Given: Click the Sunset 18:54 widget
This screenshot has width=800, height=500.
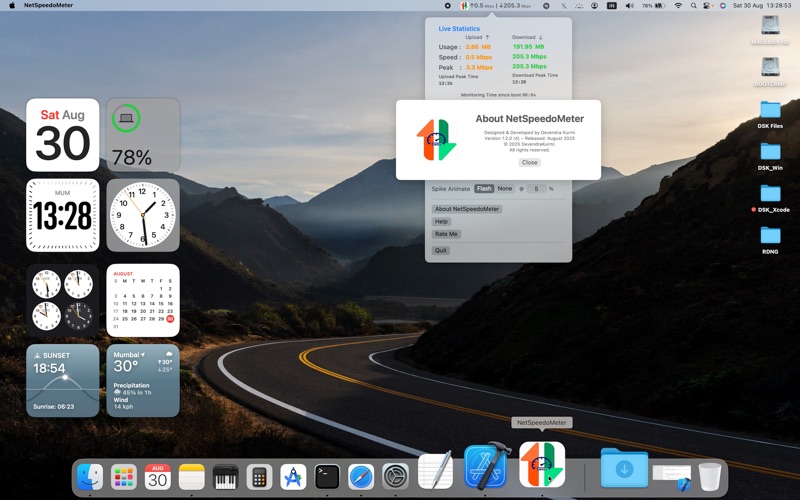Looking at the screenshot, I should (63, 380).
